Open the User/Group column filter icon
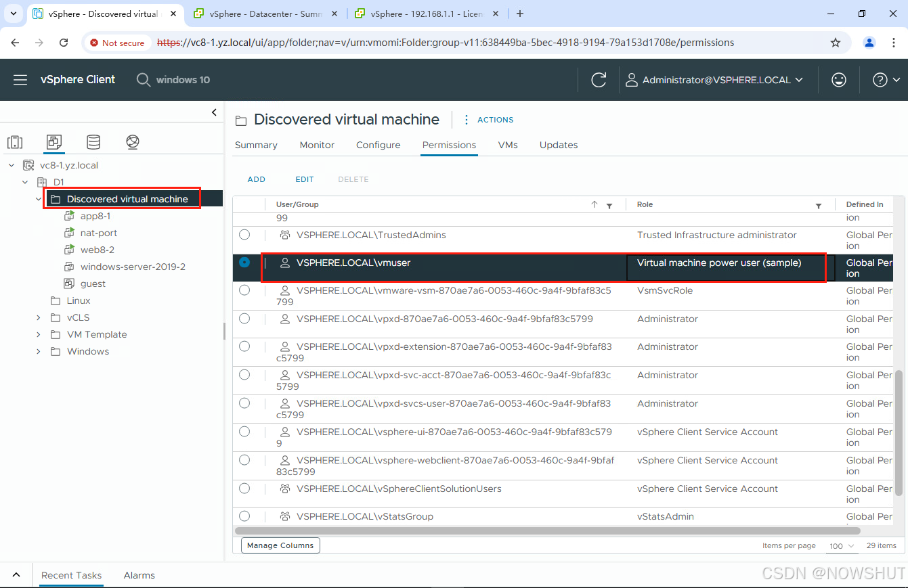The height and width of the screenshot is (588, 908). pyautogui.click(x=609, y=206)
